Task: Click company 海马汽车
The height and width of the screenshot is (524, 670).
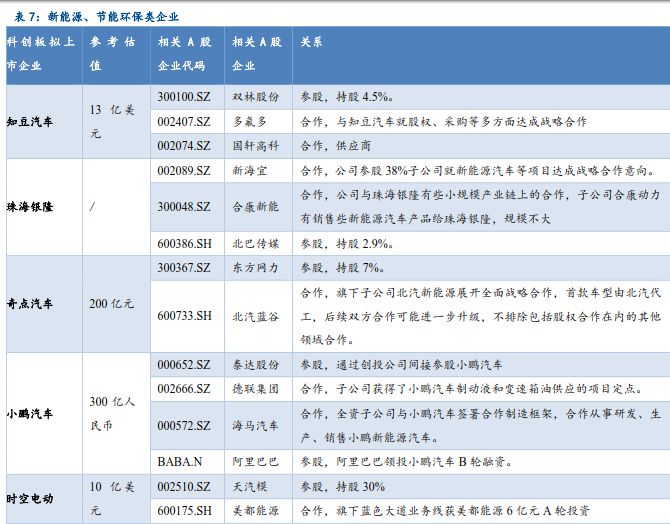Action: coord(256,426)
